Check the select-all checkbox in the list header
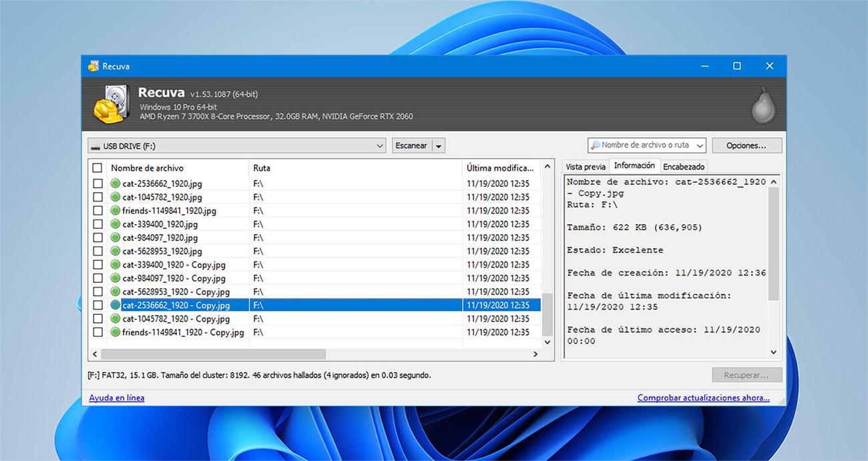This screenshot has height=461, width=868. (x=97, y=167)
